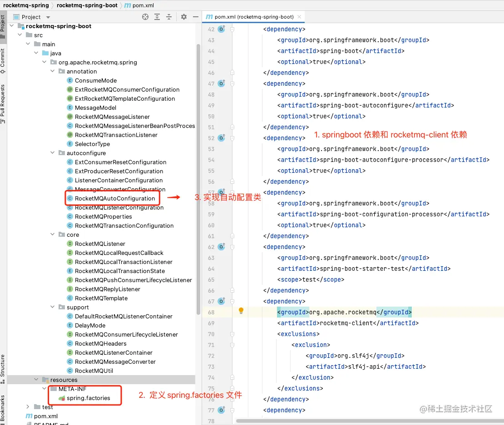Select spring.factories file in tree
The height and width of the screenshot is (425, 504).
coord(89,398)
